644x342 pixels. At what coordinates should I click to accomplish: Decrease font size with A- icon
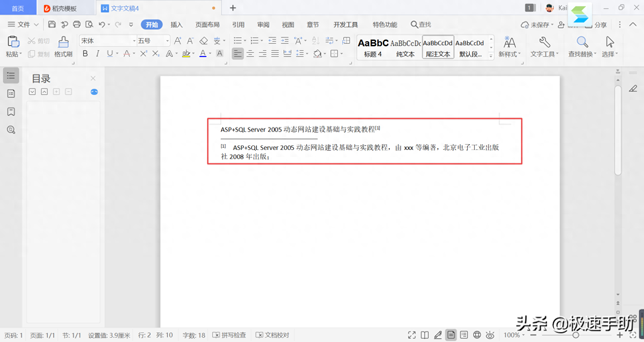tap(190, 41)
